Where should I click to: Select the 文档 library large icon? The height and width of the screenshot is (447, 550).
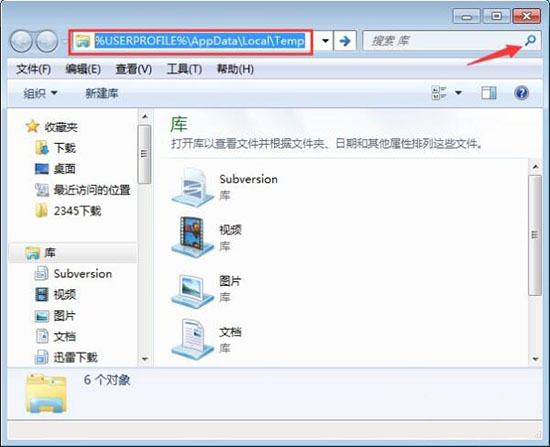pyautogui.click(x=192, y=339)
